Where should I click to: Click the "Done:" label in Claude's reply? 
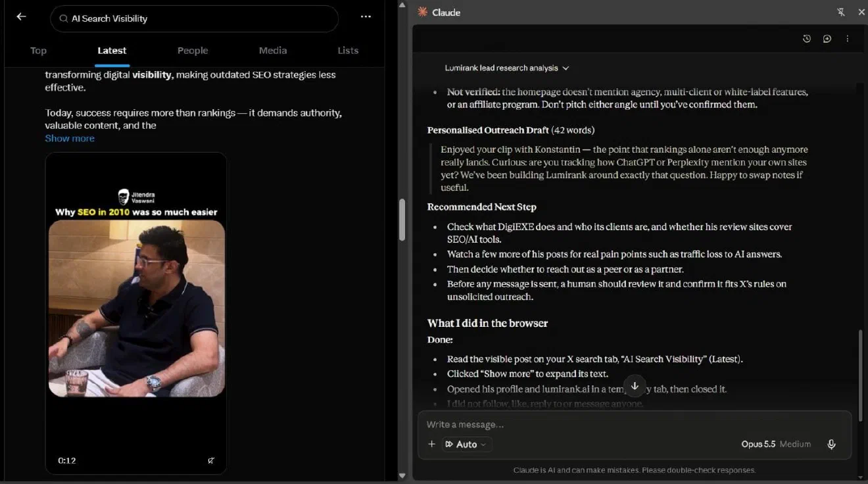click(440, 340)
